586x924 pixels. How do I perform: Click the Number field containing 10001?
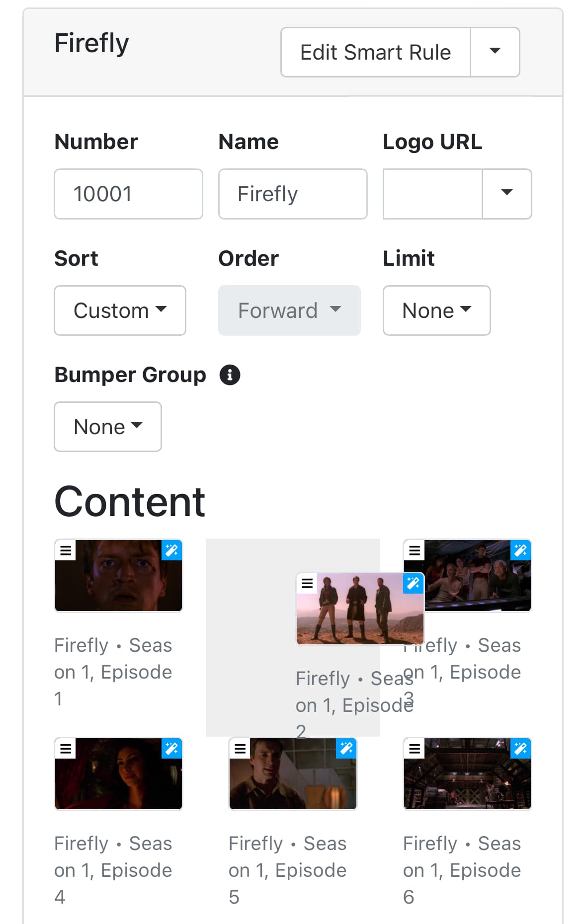pyautogui.click(x=128, y=194)
